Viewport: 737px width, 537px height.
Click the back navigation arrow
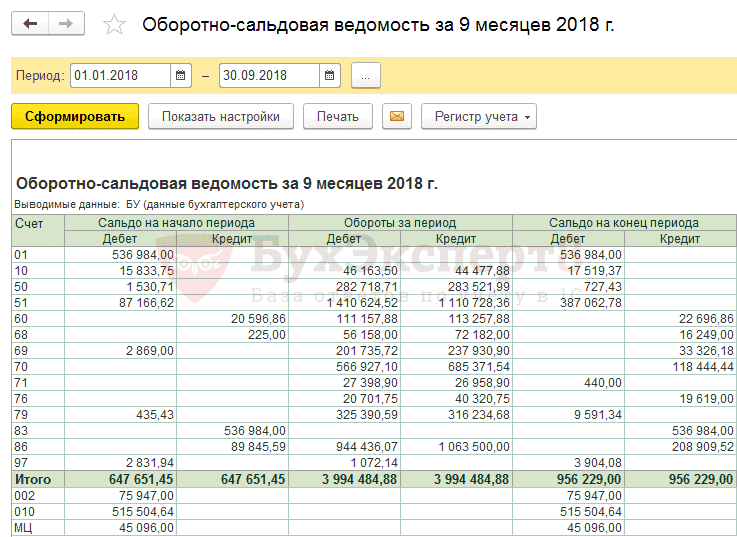(x=31, y=24)
